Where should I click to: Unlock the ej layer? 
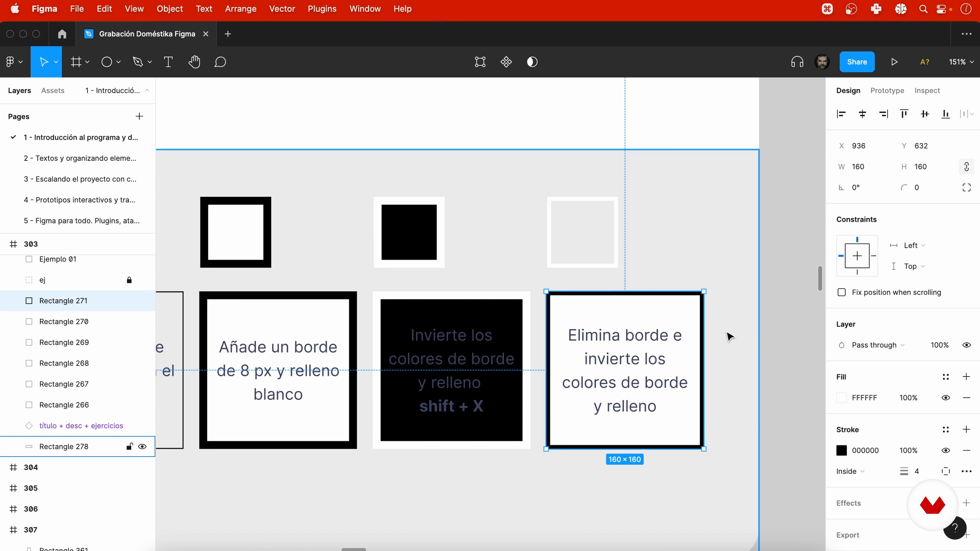tap(129, 280)
